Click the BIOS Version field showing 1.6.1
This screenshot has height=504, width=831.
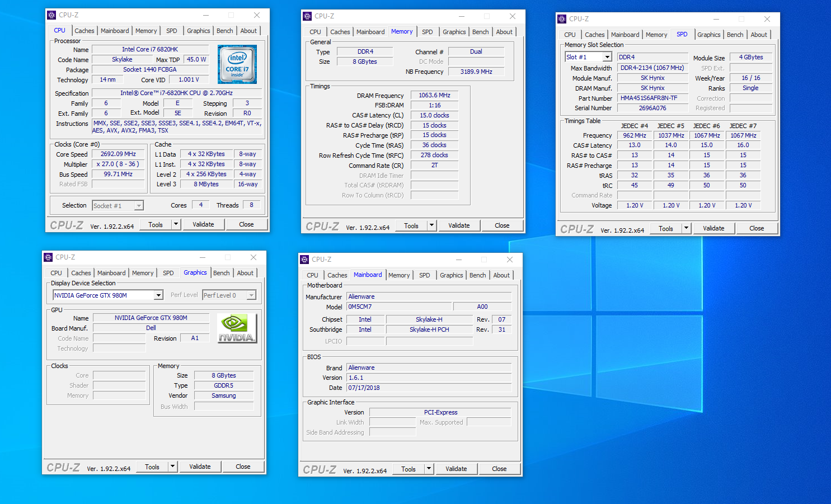[428, 378]
